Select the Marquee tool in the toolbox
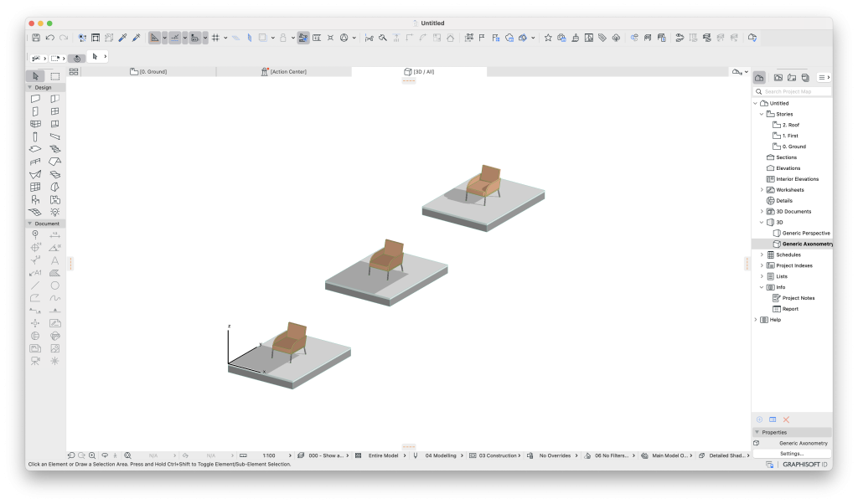 click(54, 76)
